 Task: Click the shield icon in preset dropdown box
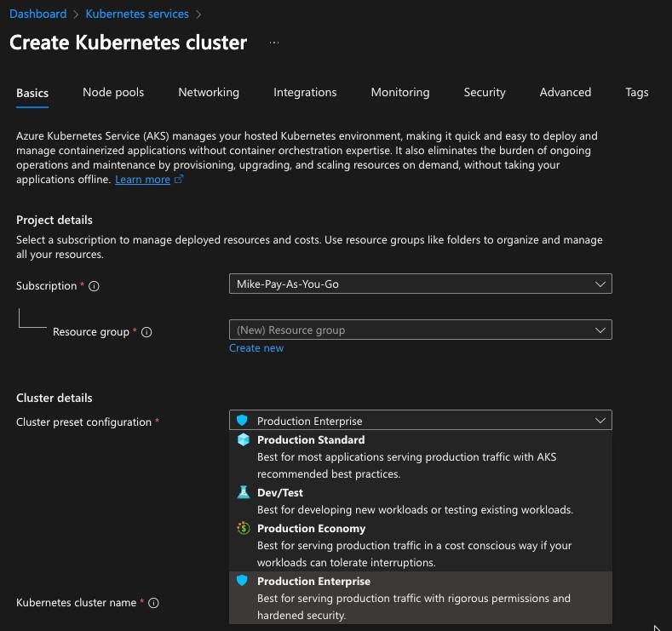[242, 420]
